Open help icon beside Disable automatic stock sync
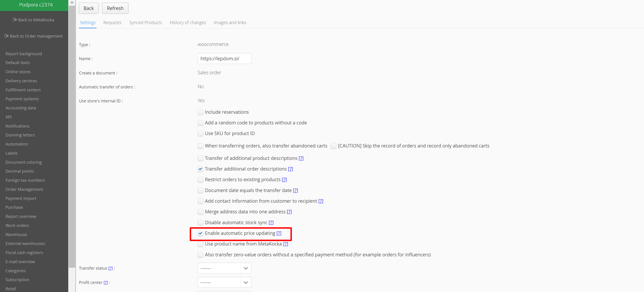The image size is (644, 292). click(x=271, y=222)
